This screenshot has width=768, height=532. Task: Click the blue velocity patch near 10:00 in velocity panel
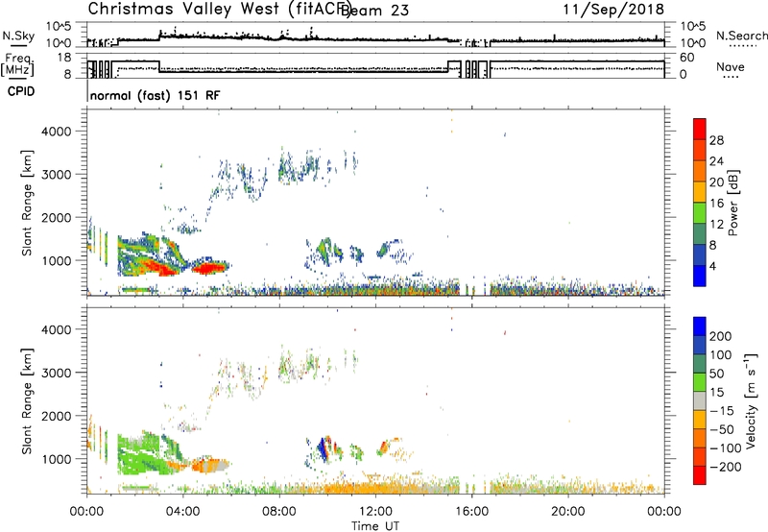pyautogui.click(x=322, y=448)
